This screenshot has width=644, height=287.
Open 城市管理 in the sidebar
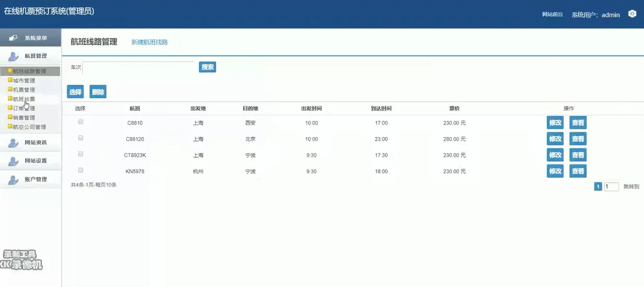(24, 81)
